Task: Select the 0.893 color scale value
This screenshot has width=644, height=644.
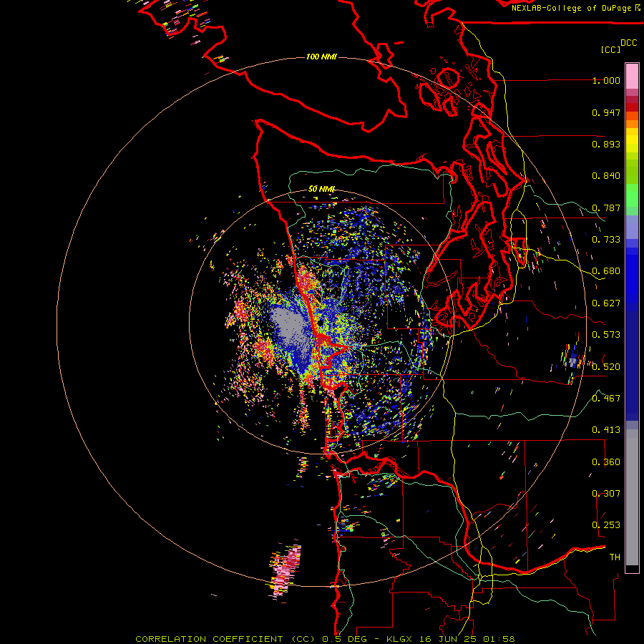Action: click(x=606, y=144)
